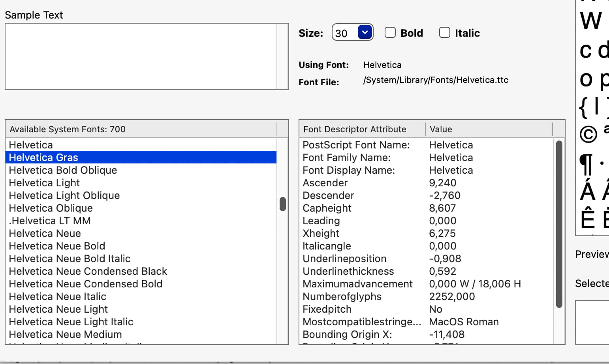Click the 8,607 Capheight value
609x364 pixels.
tap(442, 208)
